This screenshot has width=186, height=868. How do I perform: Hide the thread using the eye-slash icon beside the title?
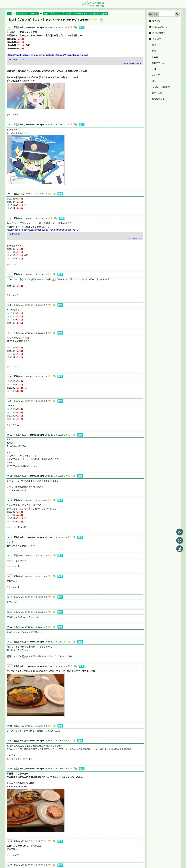(102, 20)
